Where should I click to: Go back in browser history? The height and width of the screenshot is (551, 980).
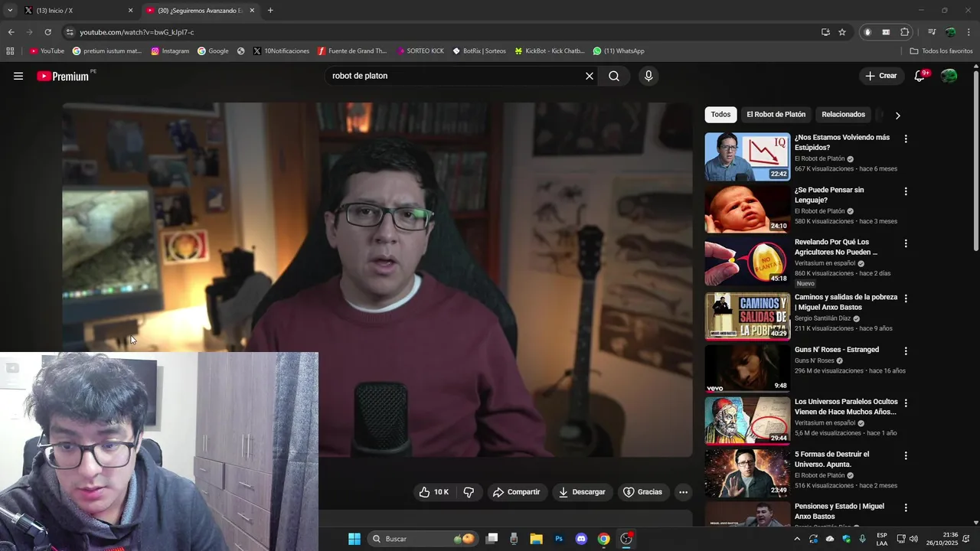pyautogui.click(x=11, y=32)
